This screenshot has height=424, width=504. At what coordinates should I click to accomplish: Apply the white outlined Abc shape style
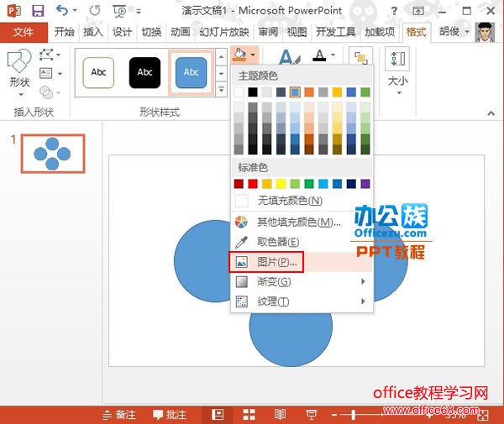(98, 72)
